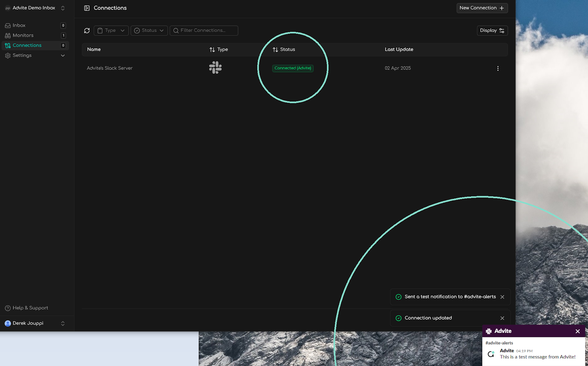This screenshot has height=366, width=588.
Task: Dismiss the Connection updated notification
Action: tap(502, 318)
